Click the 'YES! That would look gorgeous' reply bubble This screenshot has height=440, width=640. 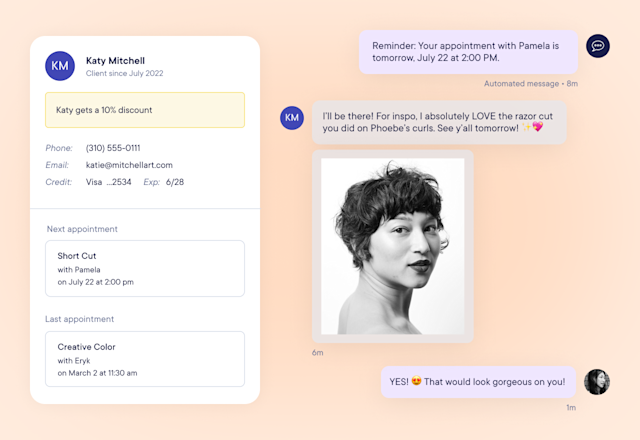(x=478, y=382)
